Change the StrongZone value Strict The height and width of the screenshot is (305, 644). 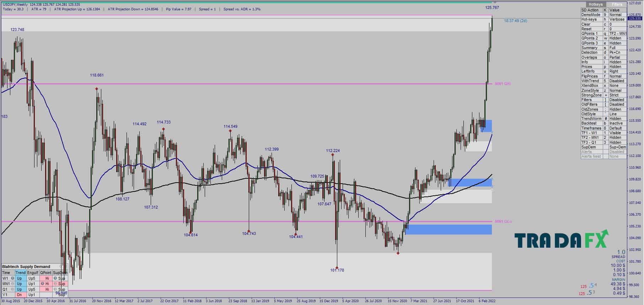coord(617,95)
